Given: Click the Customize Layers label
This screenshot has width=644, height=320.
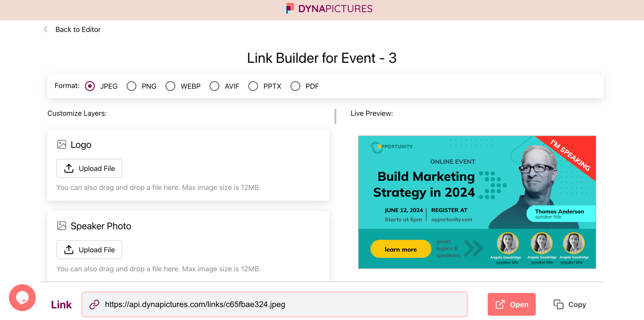Looking at the screenshot, I should pos(77,113).
